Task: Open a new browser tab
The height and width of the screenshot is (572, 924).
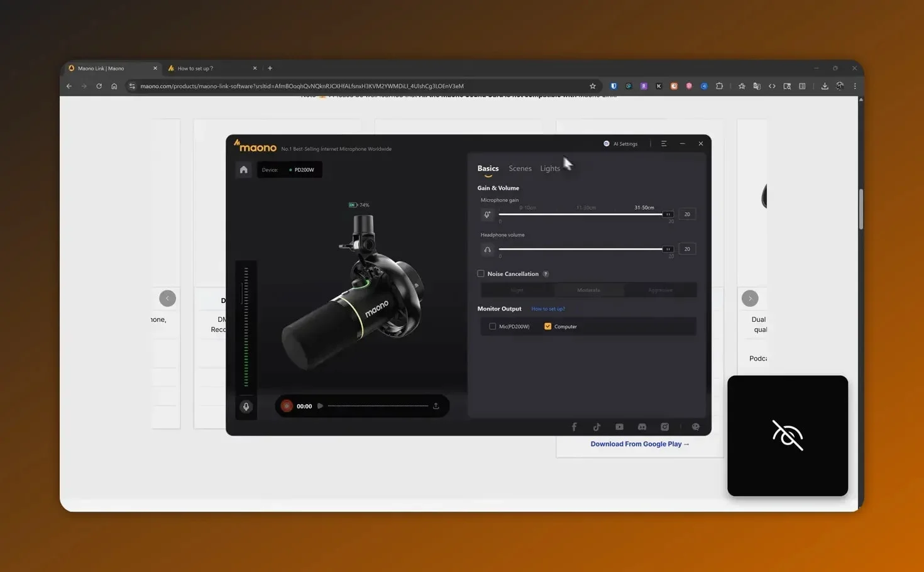Action: [270, 69]
